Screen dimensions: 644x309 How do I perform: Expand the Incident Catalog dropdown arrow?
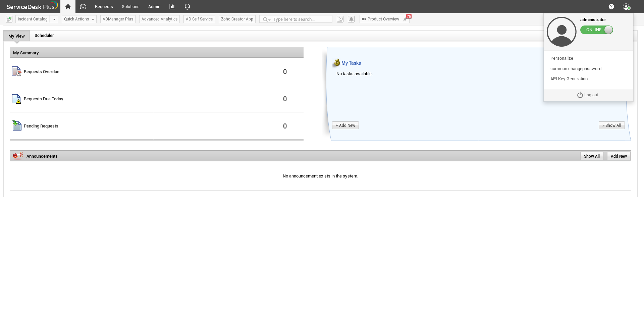coord(54,19)
